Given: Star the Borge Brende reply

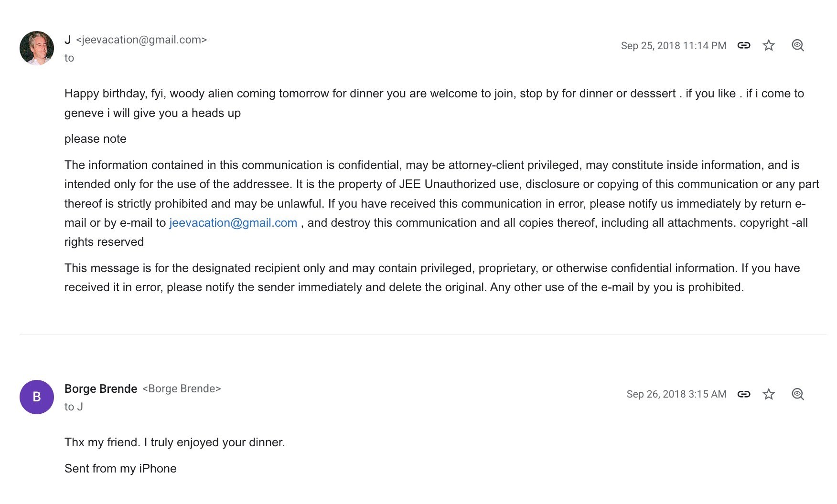Looking at the screenshot, I should pyautogui.click(x=769, y=394).
